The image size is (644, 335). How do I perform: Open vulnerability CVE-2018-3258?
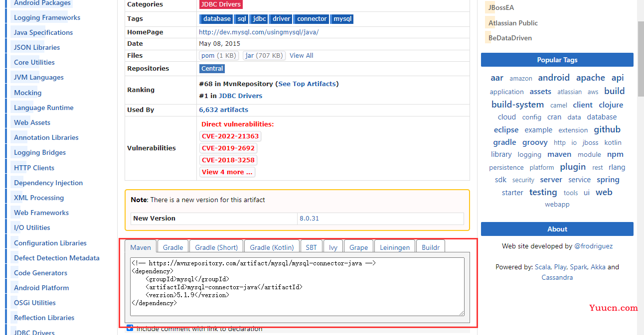(228, 160)
